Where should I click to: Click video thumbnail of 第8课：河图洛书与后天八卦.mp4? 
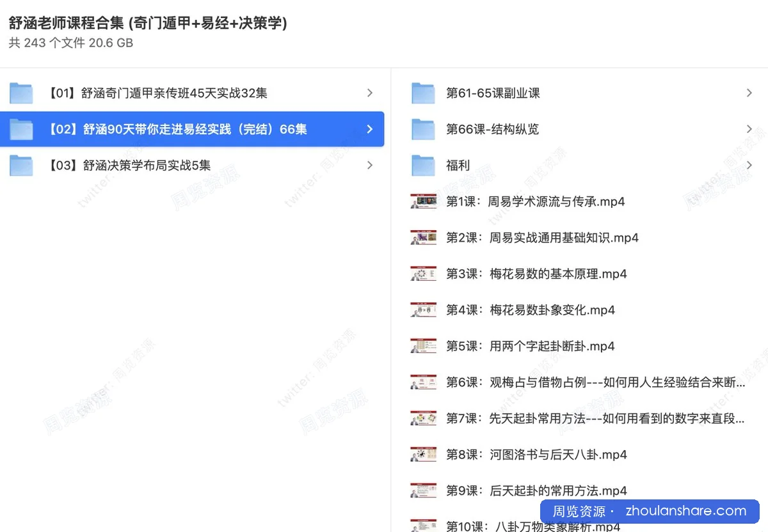point(423,455)
